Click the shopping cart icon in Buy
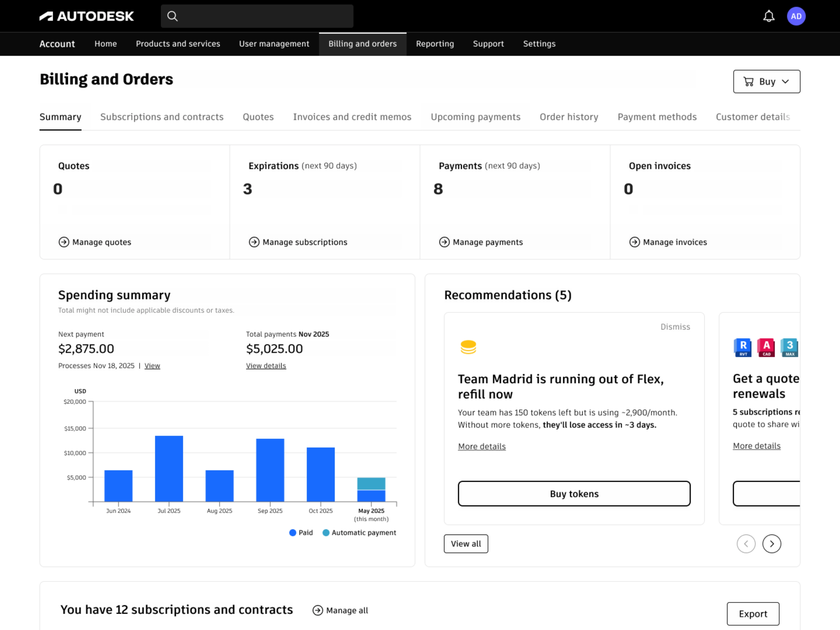 click(x=749, y=81)
